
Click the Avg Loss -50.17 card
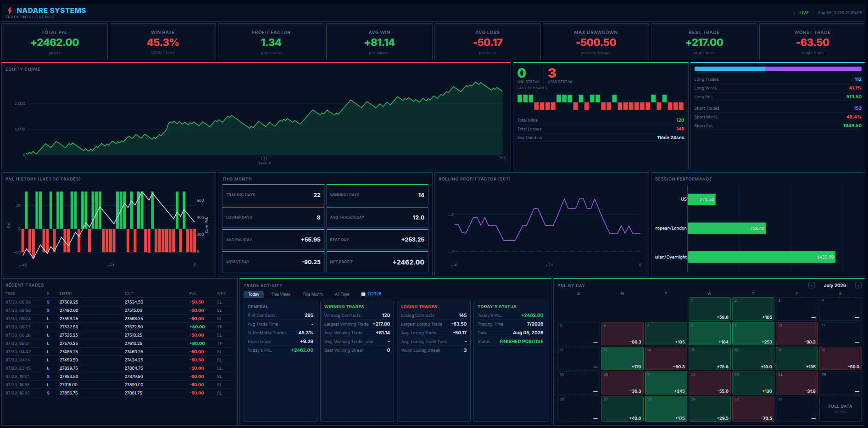488,42
